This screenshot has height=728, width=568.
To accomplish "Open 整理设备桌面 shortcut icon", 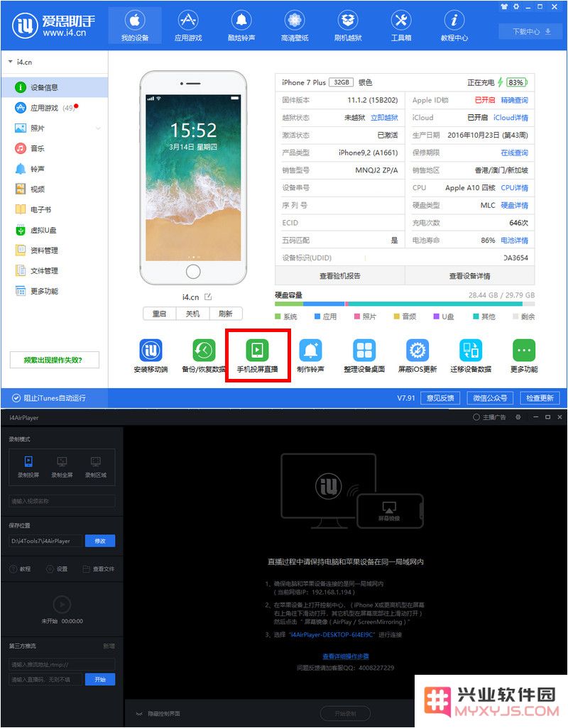I will click(x=364, y=351).
